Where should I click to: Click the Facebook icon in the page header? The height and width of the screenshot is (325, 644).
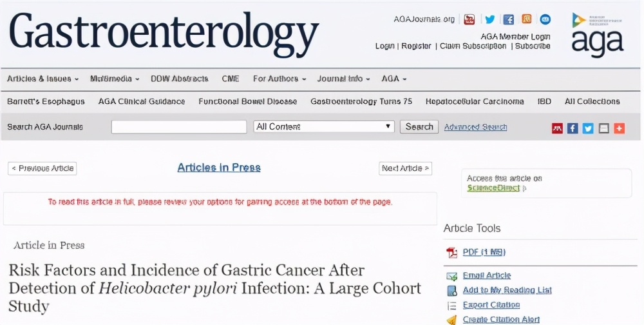(509, 19)
